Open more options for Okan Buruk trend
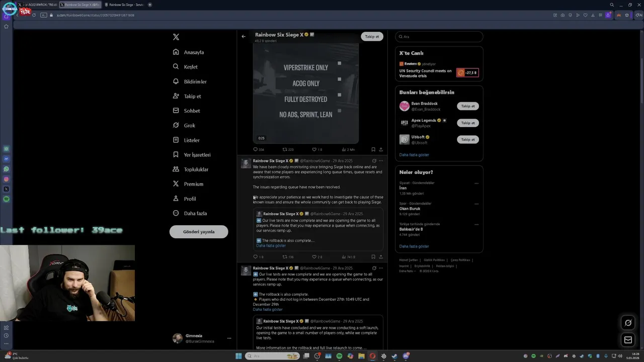This screenshot has width=644, height=362. pos(476,204)
